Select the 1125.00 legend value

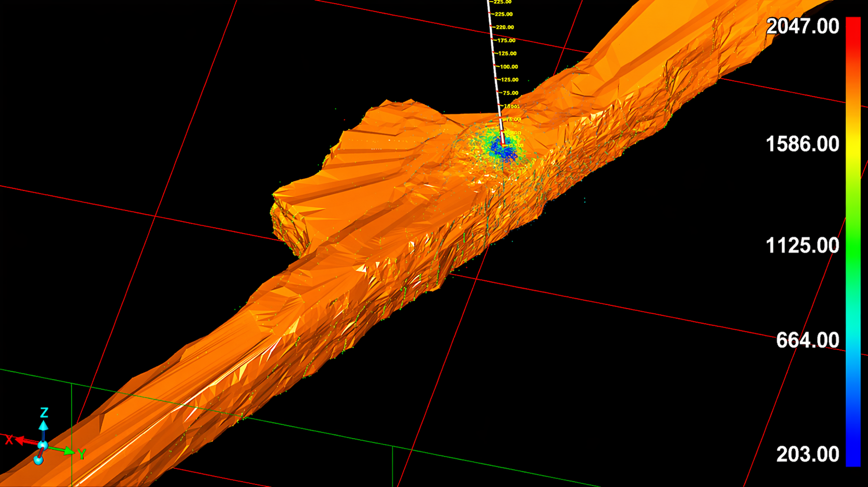[x=802, y=245]
